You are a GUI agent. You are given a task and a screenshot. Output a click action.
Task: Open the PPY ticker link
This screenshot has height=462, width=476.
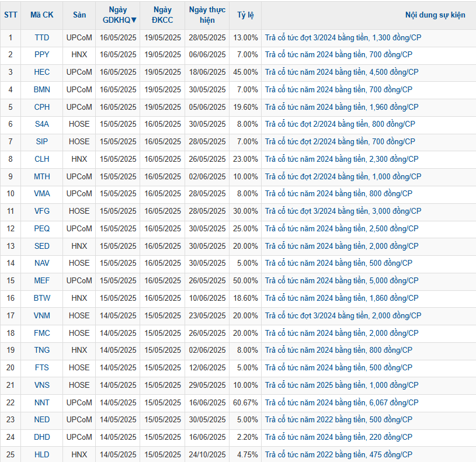click(41, 55)
